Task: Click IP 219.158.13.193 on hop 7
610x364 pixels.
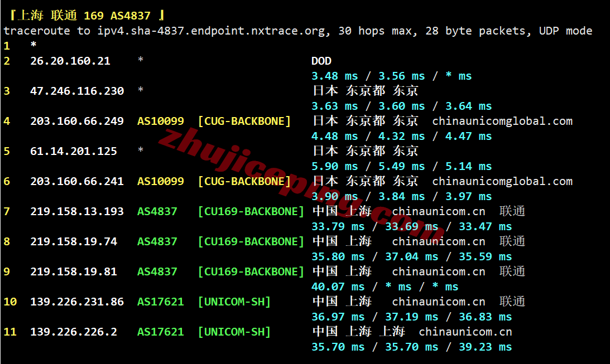Action: tap(77, 211)
